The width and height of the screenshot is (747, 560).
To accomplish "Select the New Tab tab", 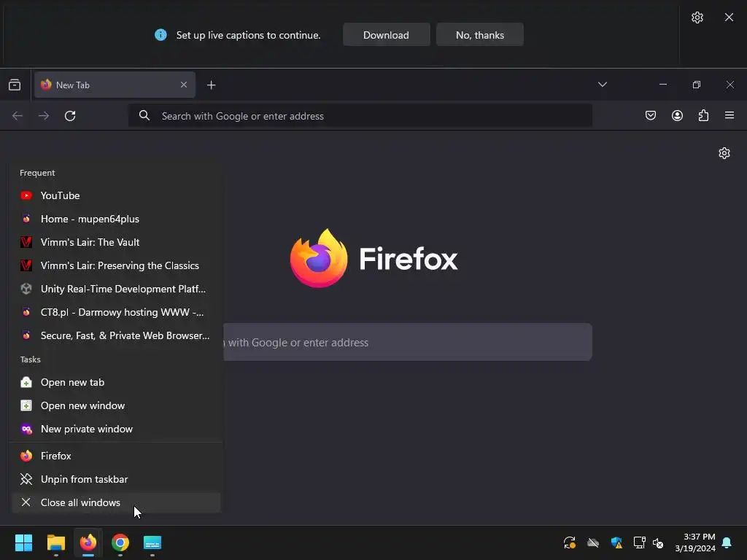I will (115, 85).
